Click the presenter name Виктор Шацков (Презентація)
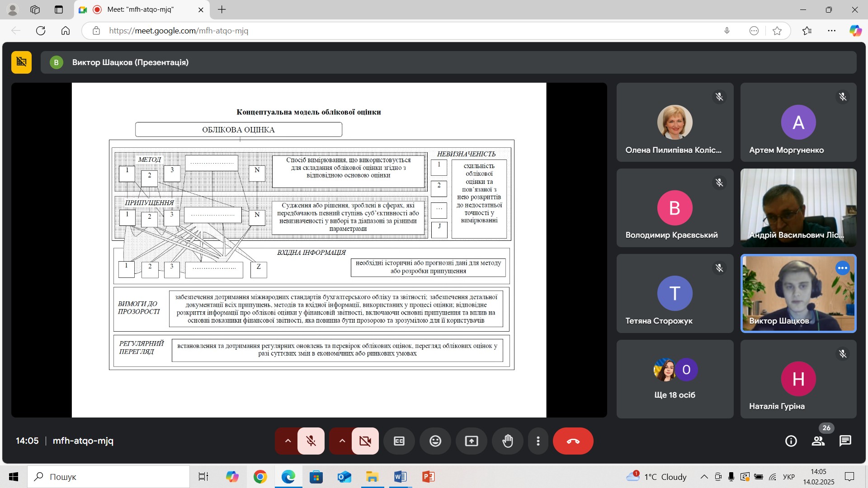 130,62
